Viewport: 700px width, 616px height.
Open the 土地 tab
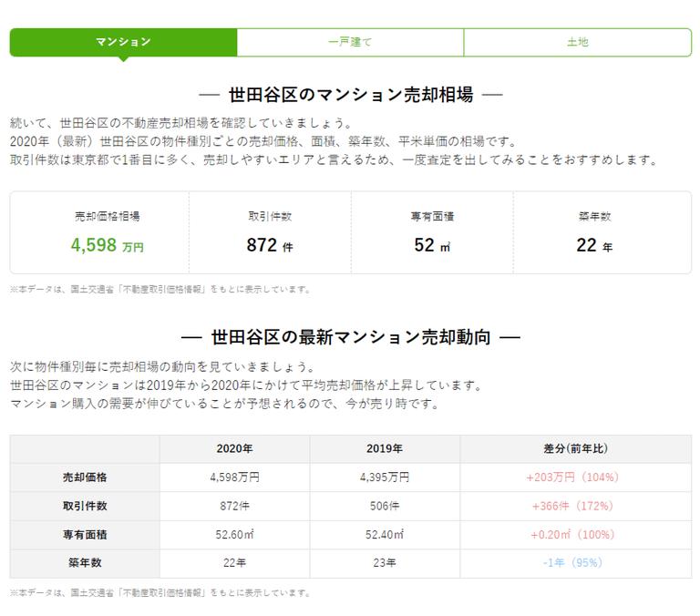tap(577, 42)
